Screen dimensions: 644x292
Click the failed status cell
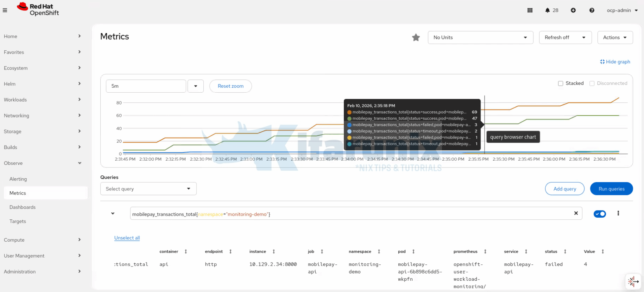pos(554,264)
